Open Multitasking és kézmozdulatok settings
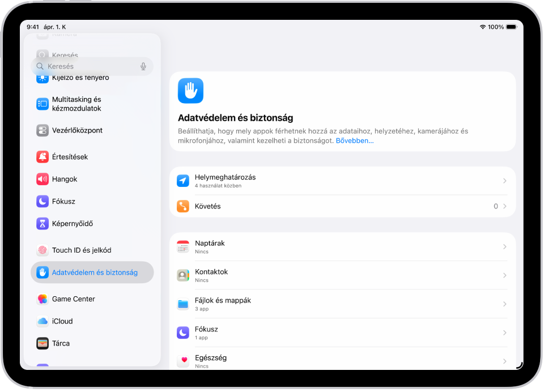 (x=92, y=104)
